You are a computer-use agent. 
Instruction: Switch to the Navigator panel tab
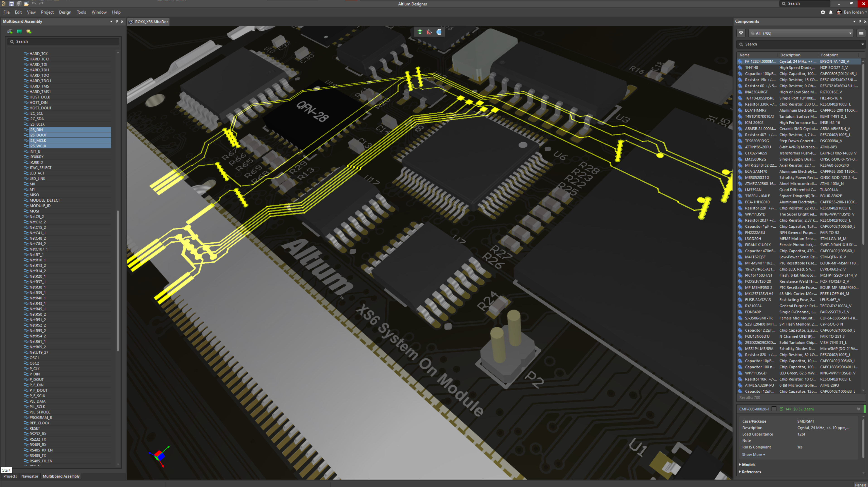30,476
